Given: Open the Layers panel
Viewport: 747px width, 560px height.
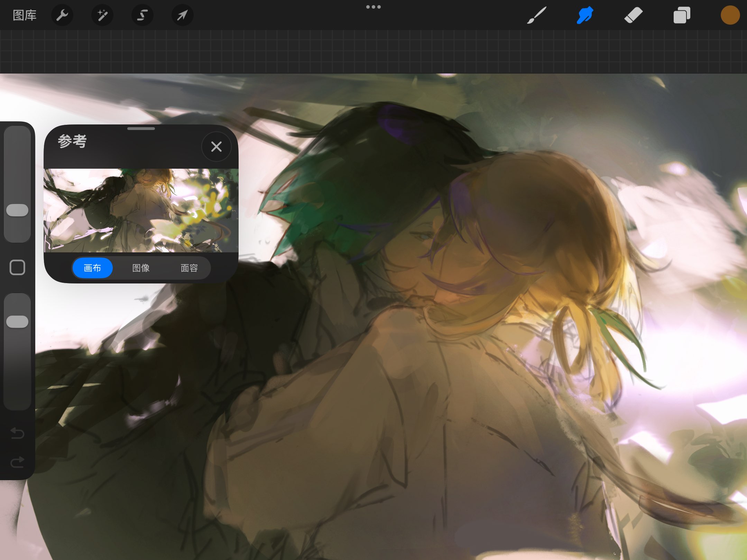Looking at the screenshot, I should pyautogui.click(x=682, y=15).
